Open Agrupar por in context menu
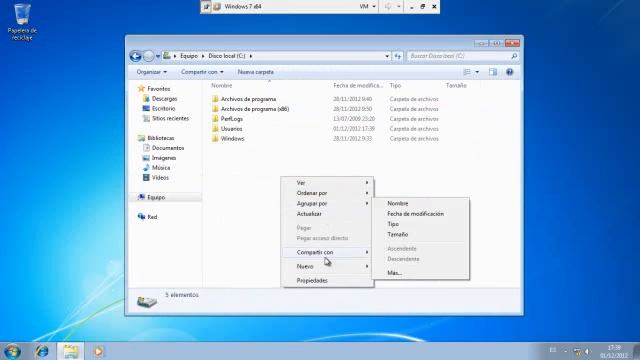 [x=327, y=203]
